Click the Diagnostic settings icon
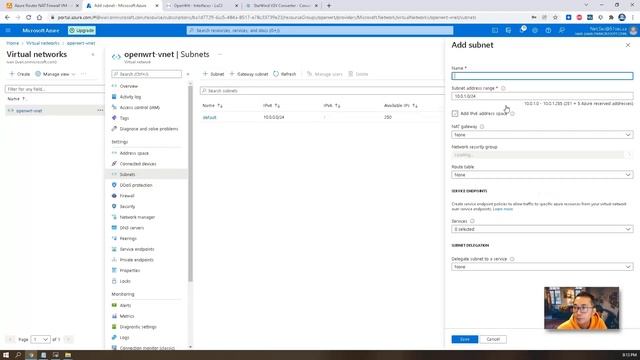640x360 pixels. tap(114, 327)
